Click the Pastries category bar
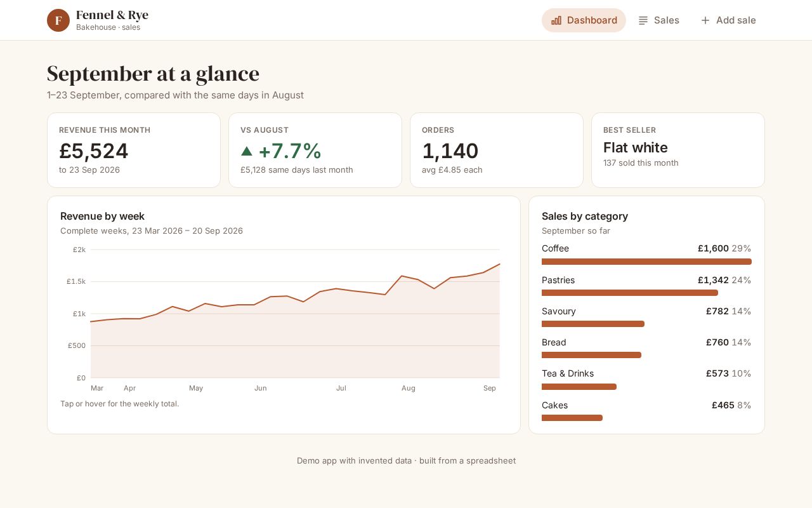This screenshot has height=508, width=812. pos(630,293)
